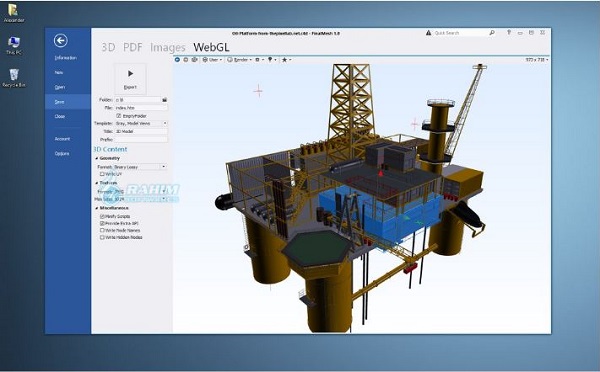
Task: Toggle the Provide Extra API checkbox
Action: [x=102, y=223]
